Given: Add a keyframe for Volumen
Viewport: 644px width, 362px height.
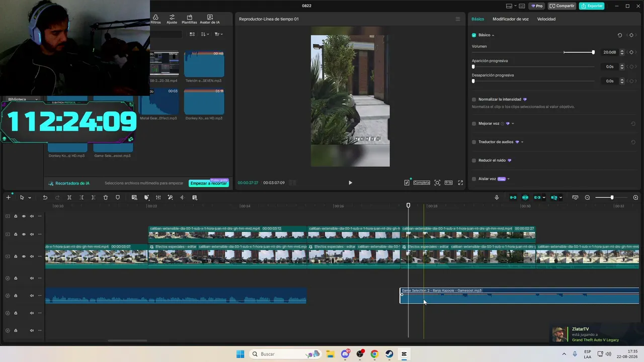Looking at the screenshot, I should pos(631,52).
